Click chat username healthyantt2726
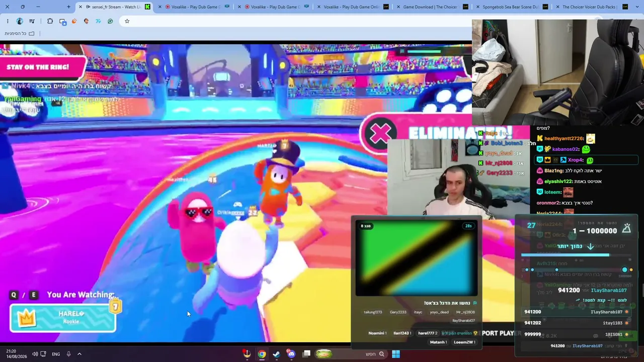 (564, 138)
